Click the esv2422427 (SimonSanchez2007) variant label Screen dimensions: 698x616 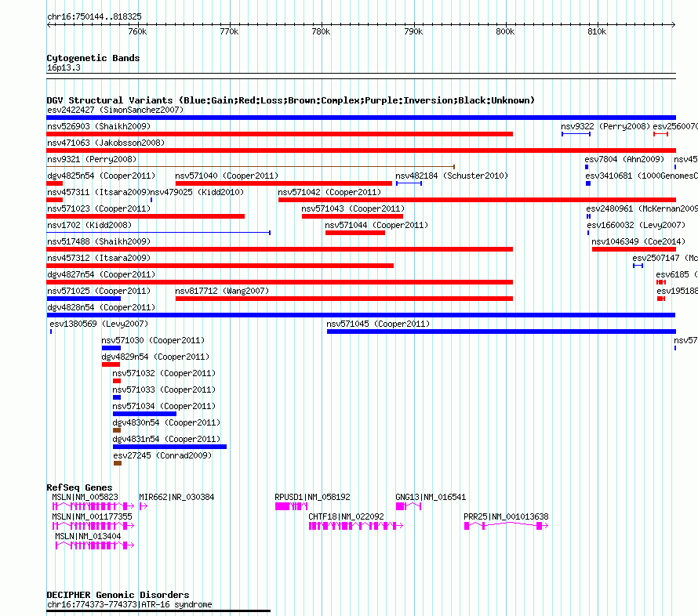tap(115, 110)
